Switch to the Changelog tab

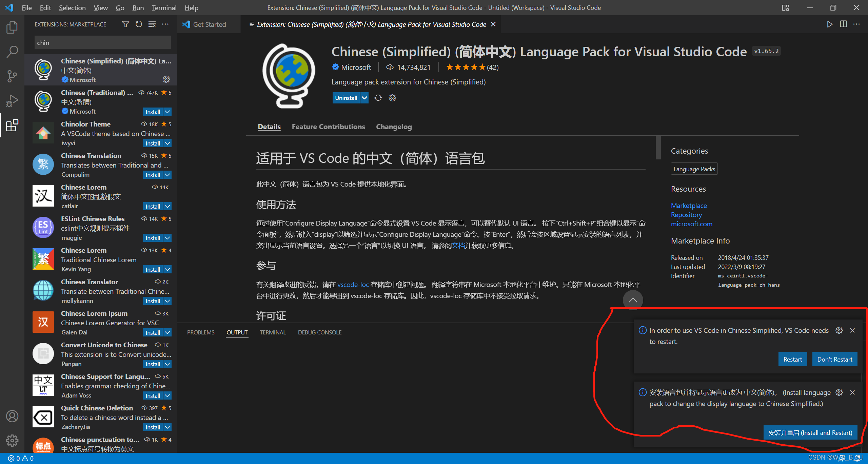pyautogui.click(x=394, y=127)
